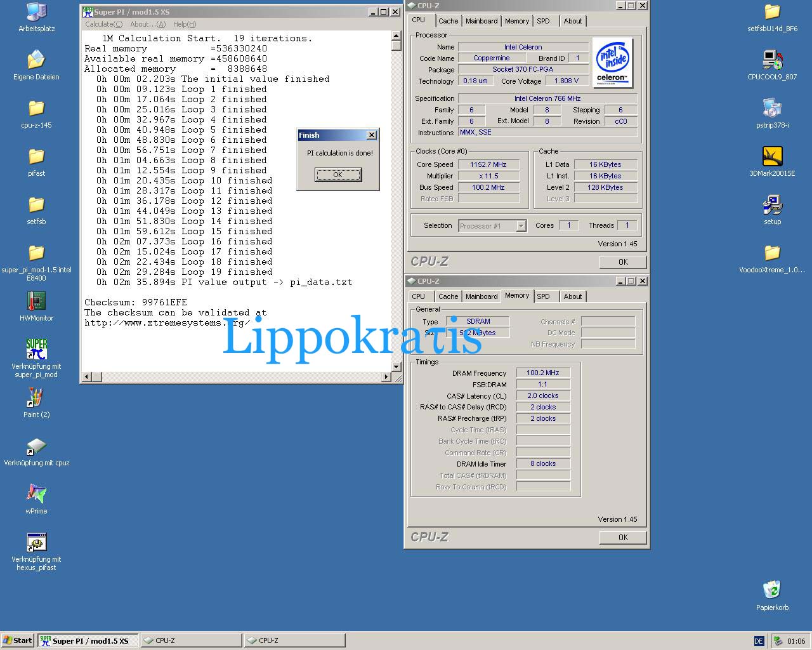This screenshot has height=650, width=812.
Task: Select the hexus_pifast shortcut icon
Action: point(36,543)
